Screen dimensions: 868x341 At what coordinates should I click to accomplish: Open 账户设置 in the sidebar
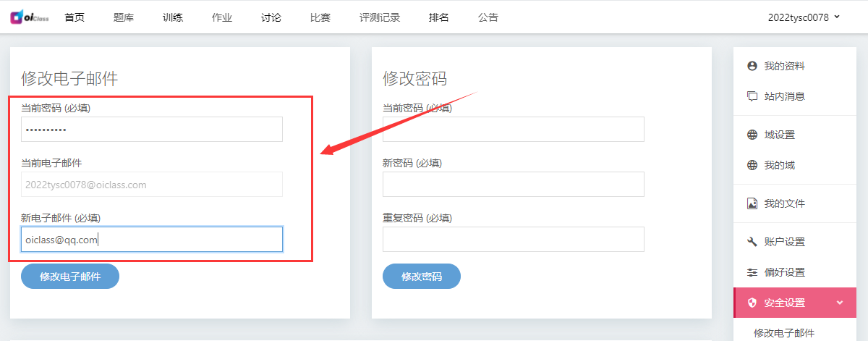point(785,242)
